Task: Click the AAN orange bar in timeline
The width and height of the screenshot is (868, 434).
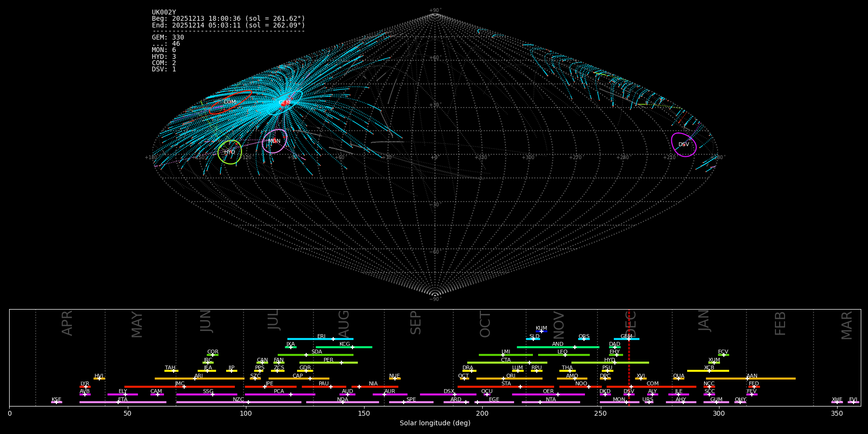Action: [x=751, y=379]
